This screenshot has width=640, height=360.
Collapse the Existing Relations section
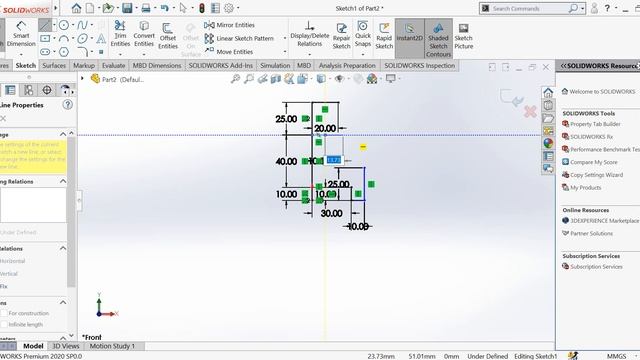(63, 181)
